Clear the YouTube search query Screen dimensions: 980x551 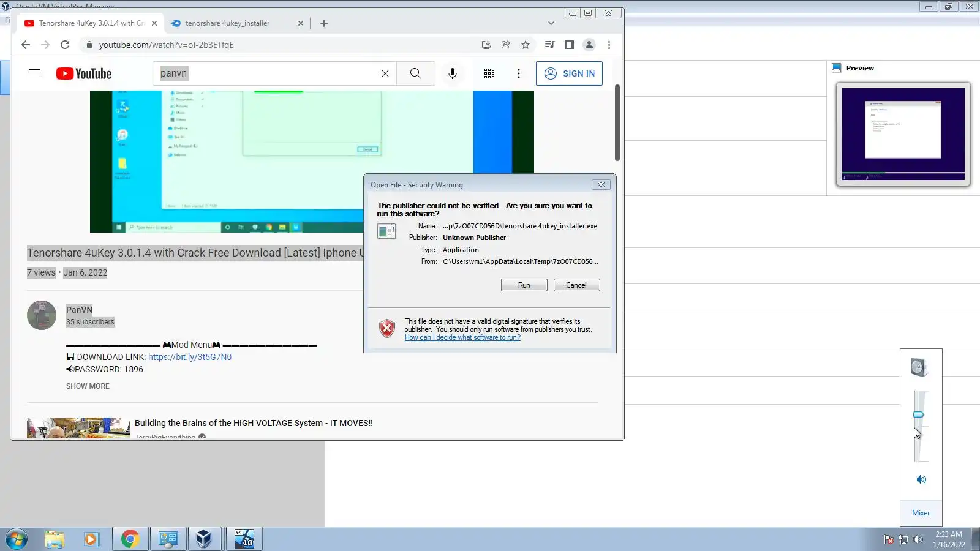coord(385,73)
